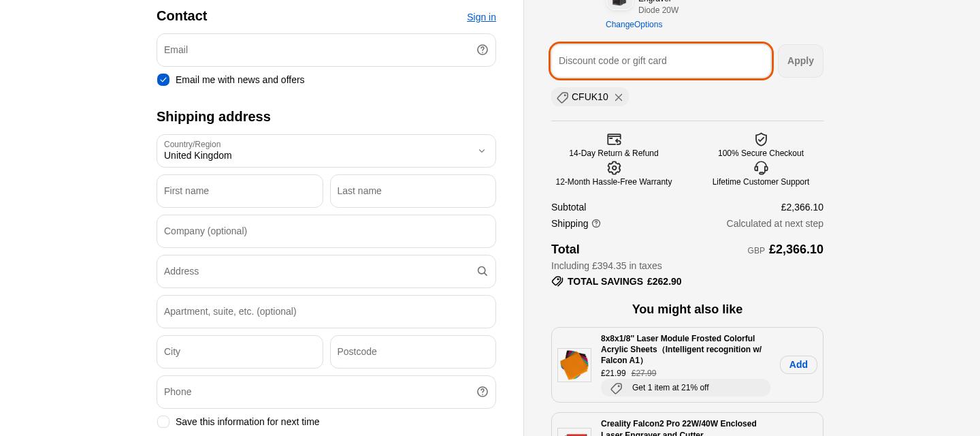
Task: Click the 14-Day Return & Refund icon
Action: (x=614, y=139)
